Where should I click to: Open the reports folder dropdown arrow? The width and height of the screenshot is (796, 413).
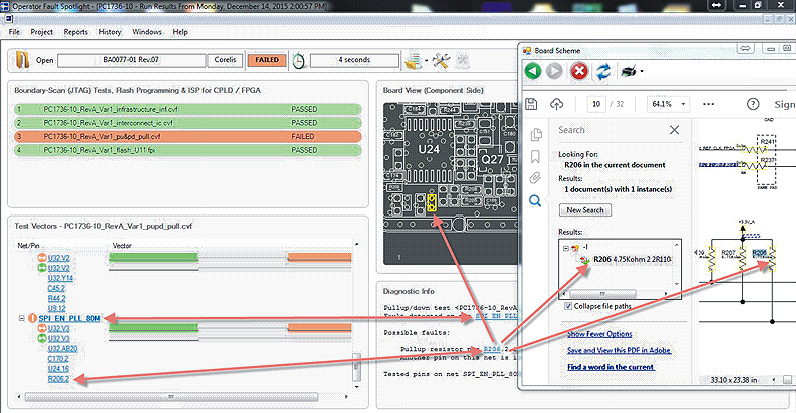coord(426,61)
